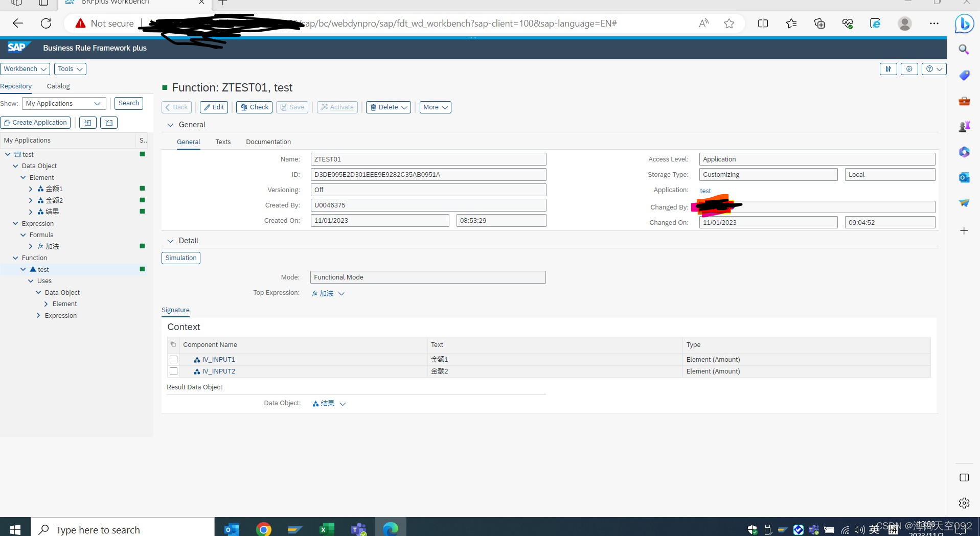Open the My Applications show dropdown
The height and width of the screenshot is (536, 980).
(x=63, y=103)
